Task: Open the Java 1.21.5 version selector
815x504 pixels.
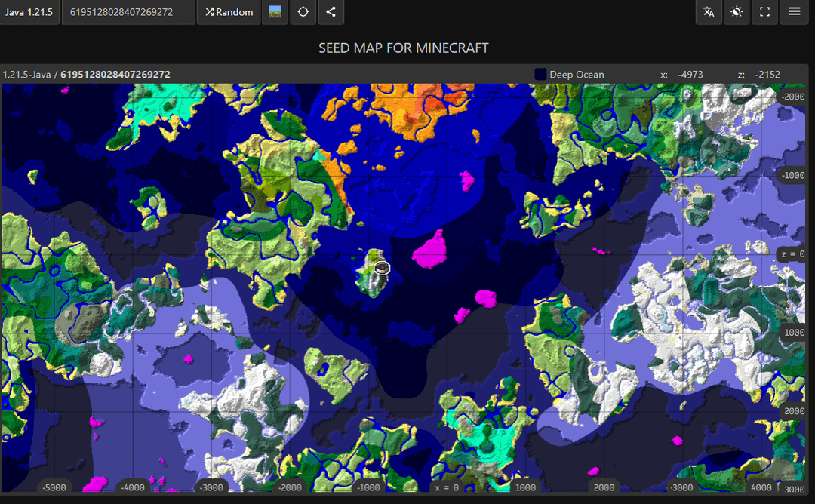Action: (29, 12)
